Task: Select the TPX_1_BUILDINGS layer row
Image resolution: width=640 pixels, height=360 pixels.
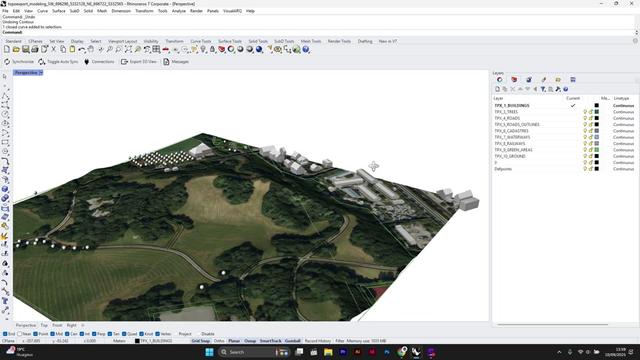Action: (564, 106)
